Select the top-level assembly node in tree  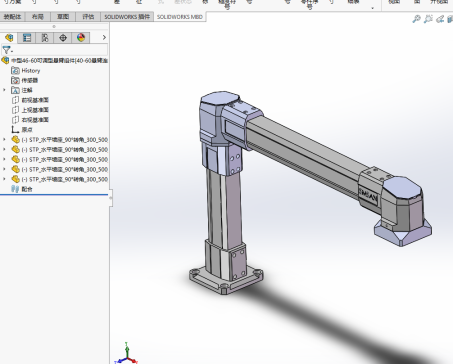(55, 61)
